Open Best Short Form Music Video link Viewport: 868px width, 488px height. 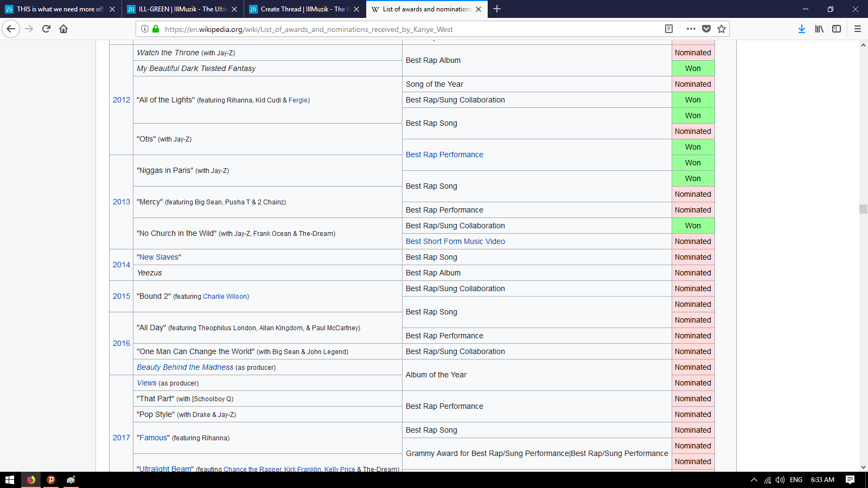coord(455,241)
